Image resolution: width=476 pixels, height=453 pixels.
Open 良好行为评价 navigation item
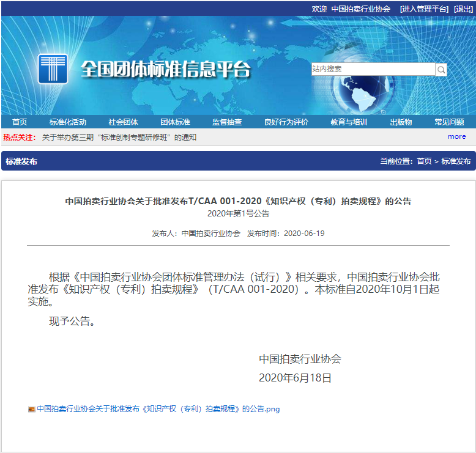[x=286, y=122]
